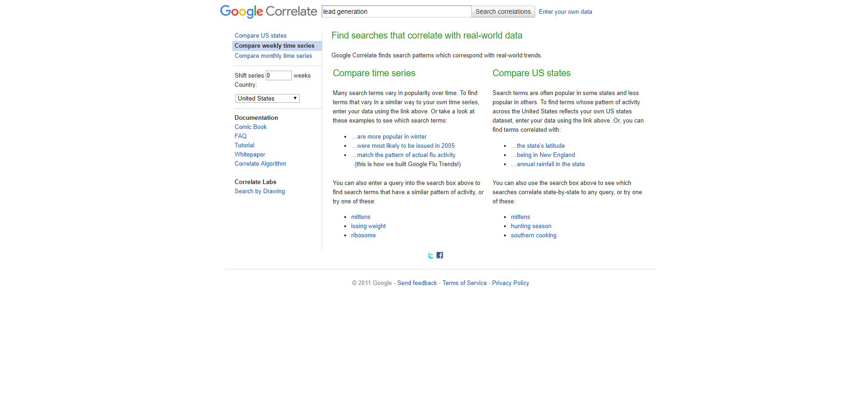Click being in New England example link

click(543, 155)
